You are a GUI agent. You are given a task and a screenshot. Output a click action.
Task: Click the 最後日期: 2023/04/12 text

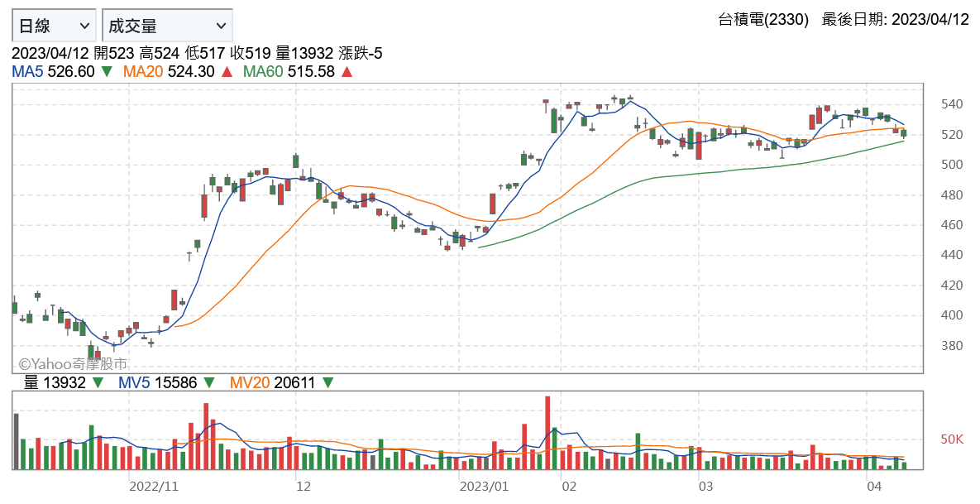pyautogui.click(x=895, y=20)
